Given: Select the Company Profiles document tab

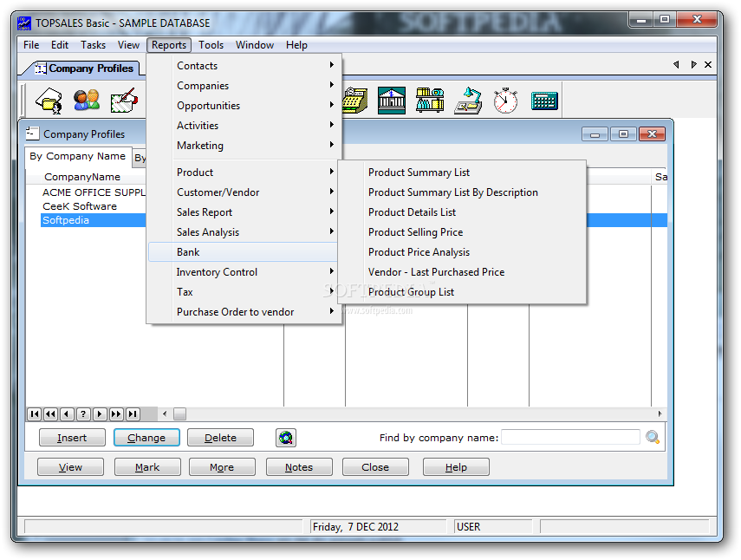Looking at the screenshot, I should click(84, 68).
